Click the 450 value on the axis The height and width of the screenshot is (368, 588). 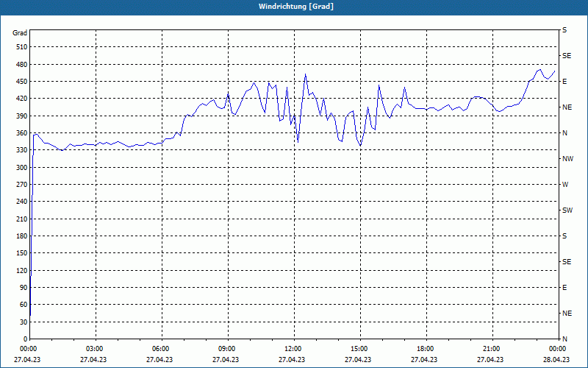click(22, 82)
